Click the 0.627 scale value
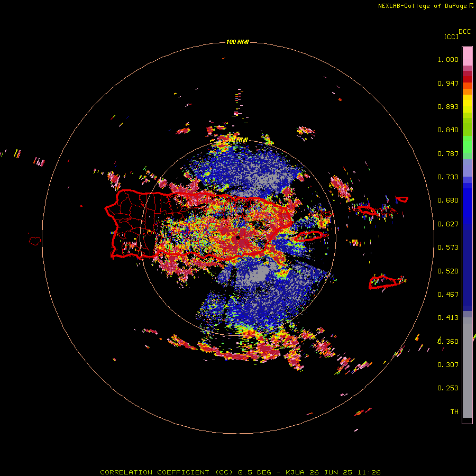Screen dimensions: 476x476 (x=448, y=224)
